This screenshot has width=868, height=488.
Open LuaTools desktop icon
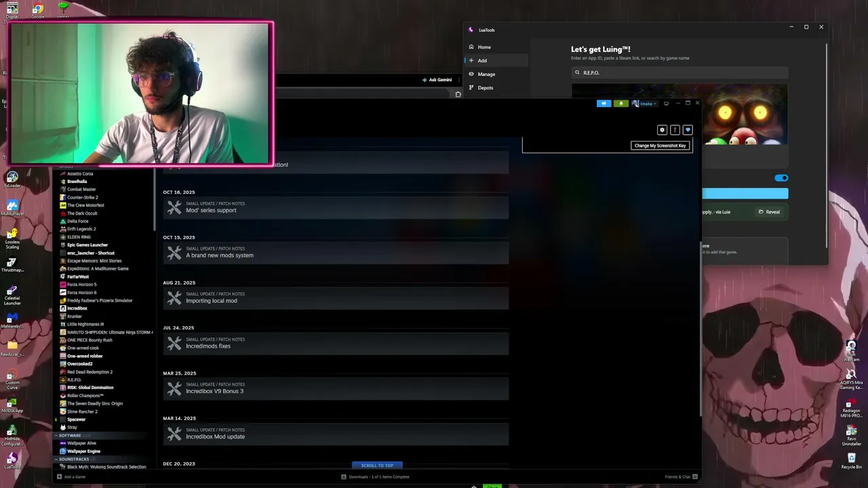click(12, 461)
